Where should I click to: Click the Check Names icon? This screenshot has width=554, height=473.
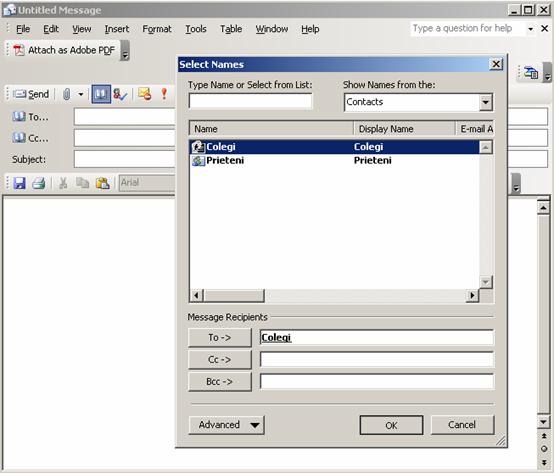(120, 94)
